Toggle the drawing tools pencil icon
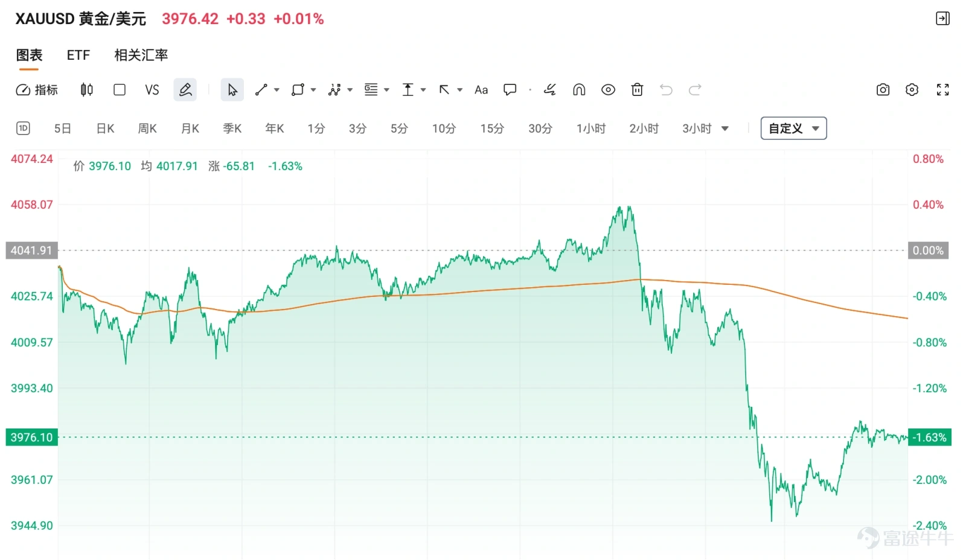This screenshot has width=966, height=560. click(185, 90)
